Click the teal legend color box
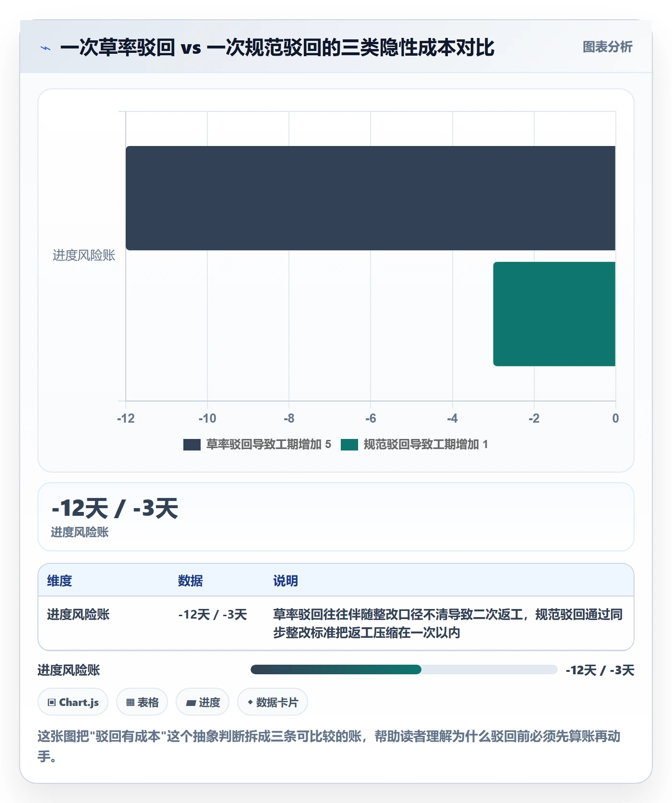Viewport: 672px width, 803px height. (x=349, y=445)
